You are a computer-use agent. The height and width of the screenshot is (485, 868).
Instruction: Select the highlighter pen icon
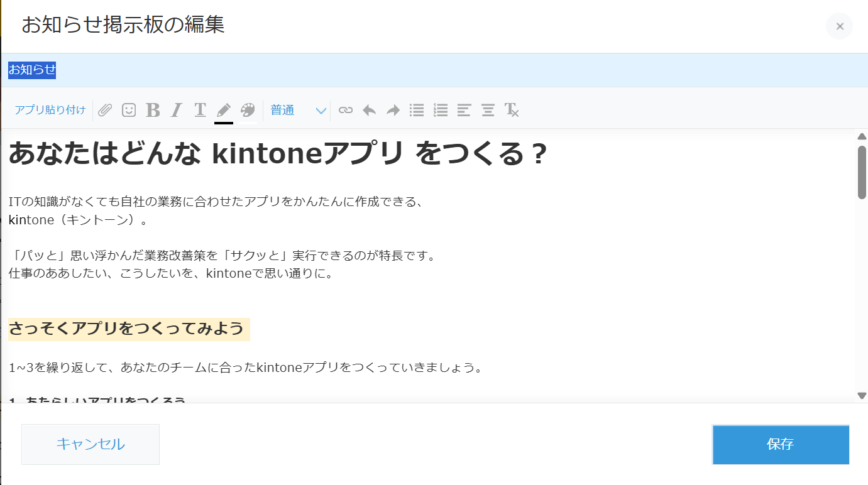[223, 110]
